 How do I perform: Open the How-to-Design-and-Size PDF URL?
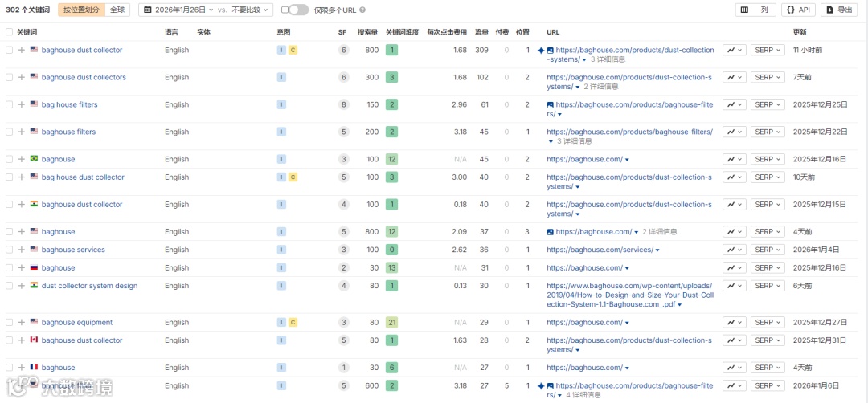(x=630, y=295)
